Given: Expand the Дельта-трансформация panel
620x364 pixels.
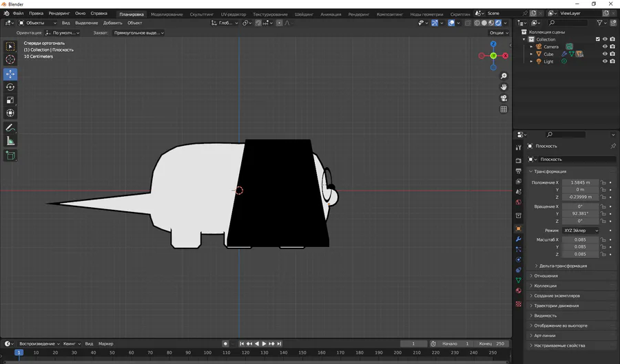Looking at the screenshot, I should pyautogui.click(x=562, y=266).
